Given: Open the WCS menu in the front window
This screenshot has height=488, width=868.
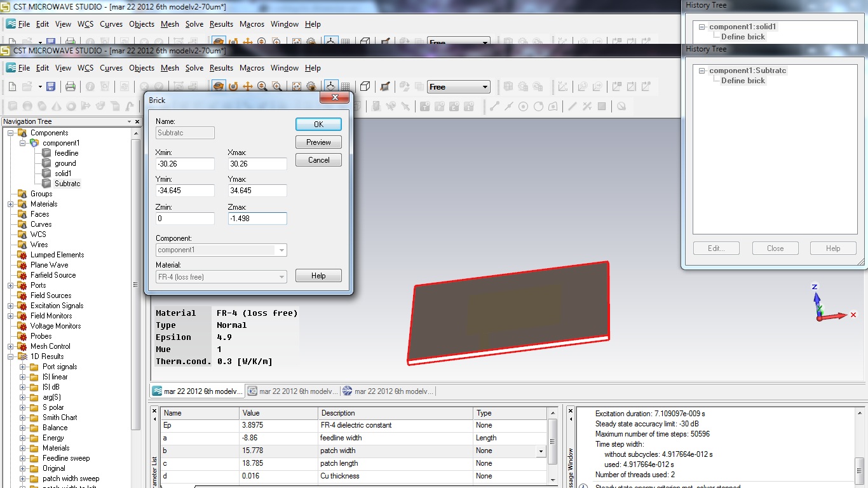Looking at the screenshot, I should [x=85, y=68].
